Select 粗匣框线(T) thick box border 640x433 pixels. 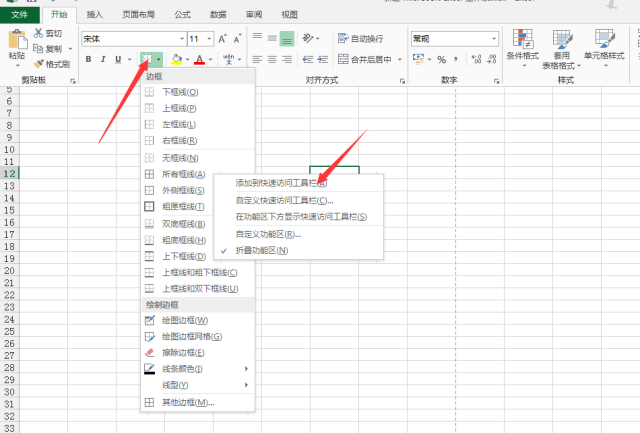[198, 207]
